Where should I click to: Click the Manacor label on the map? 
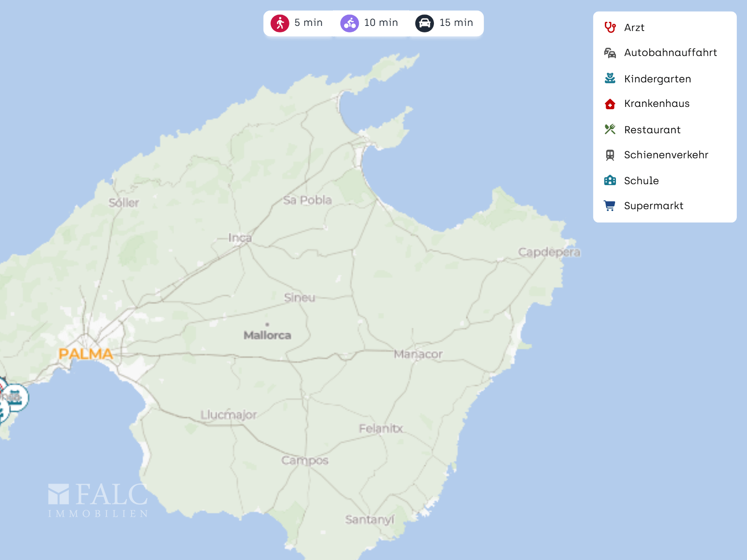coord(418,355)
